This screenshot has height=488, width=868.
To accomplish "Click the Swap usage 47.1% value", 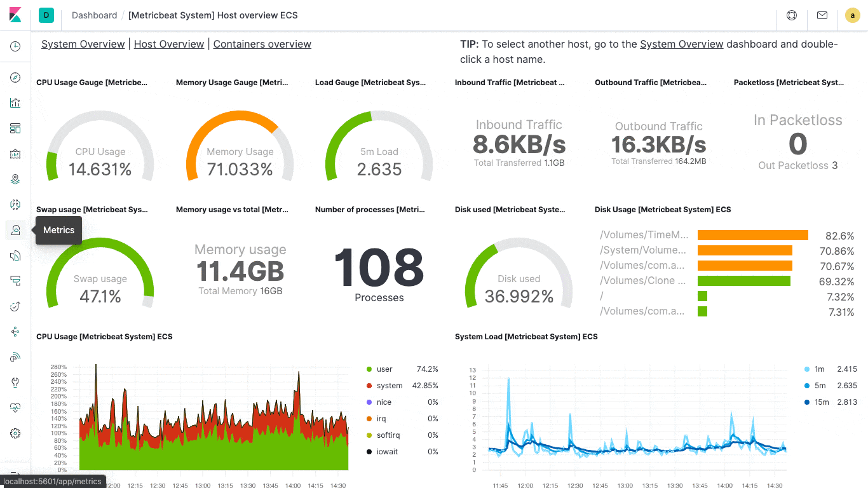I will pos(100,297).
